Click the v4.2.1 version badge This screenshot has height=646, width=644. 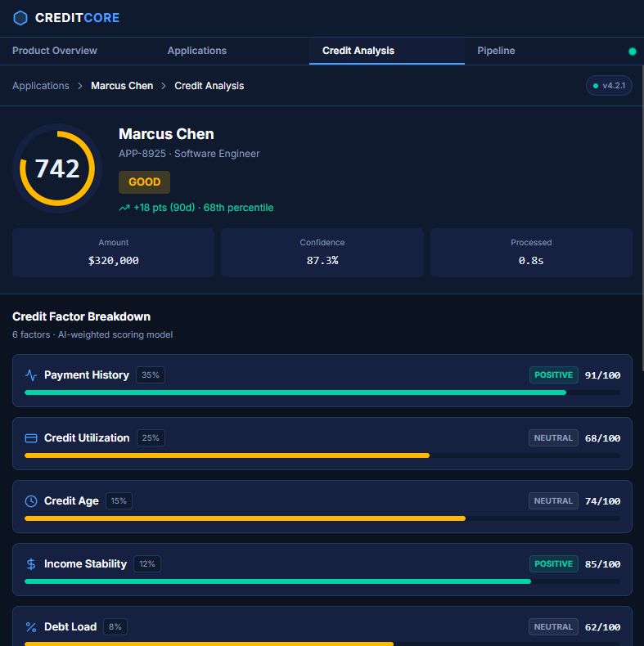point(609,86)
